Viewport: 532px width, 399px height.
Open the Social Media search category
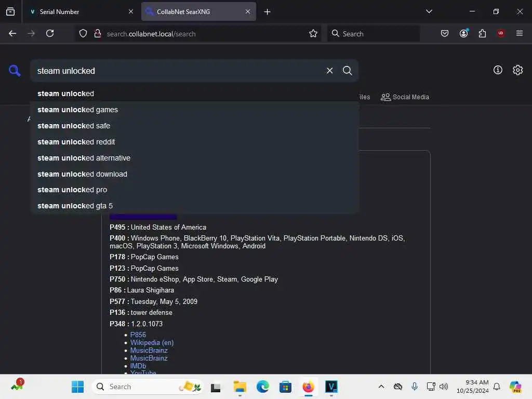click(x=405, y=97)
